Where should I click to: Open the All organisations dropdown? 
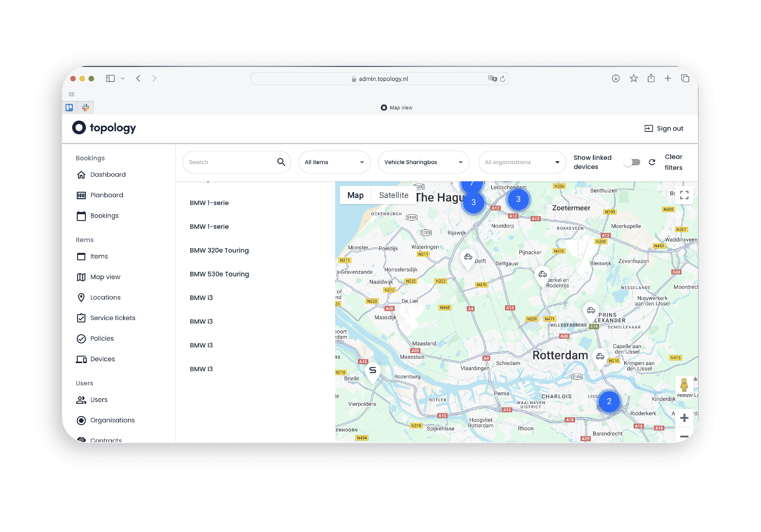point(522,162)
